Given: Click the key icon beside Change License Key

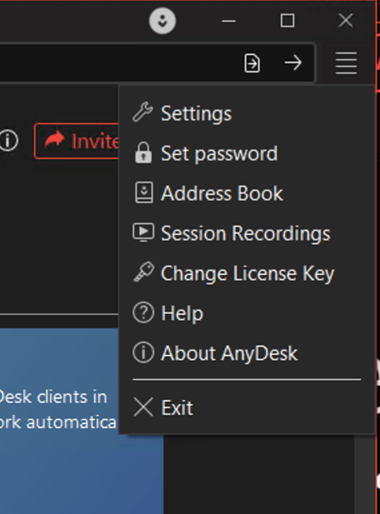Looking at the screenshot, I should (x=144, y=272).
